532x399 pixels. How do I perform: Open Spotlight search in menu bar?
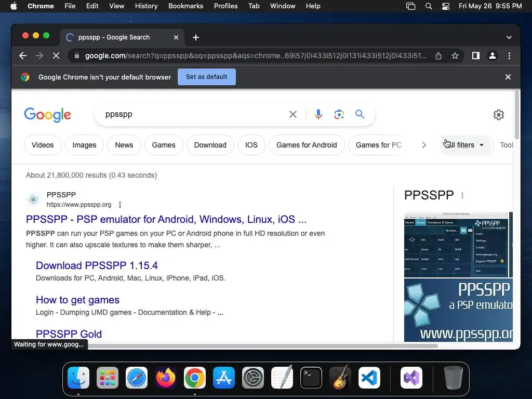click(429, 6)
